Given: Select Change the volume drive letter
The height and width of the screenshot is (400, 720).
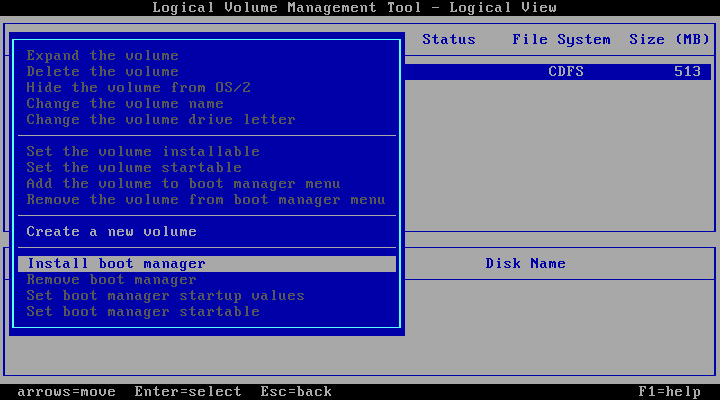Looking at the screenshot, I should pos(161,119).
